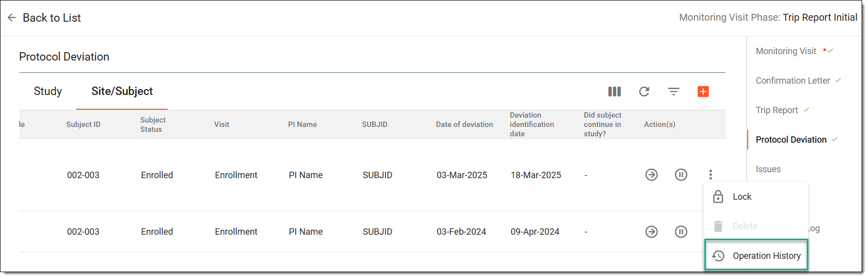Click the Action(s) column header
The image size is (868, 278).
(660, 124)
